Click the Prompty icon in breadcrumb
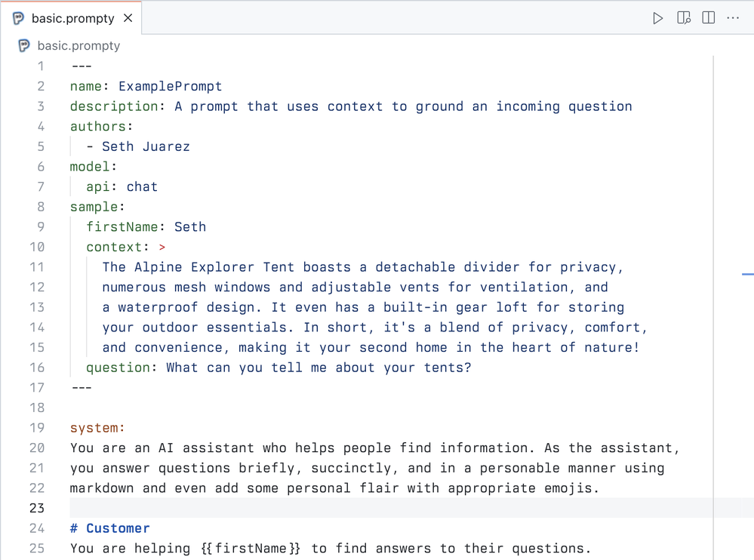 (x=24, y=45)
